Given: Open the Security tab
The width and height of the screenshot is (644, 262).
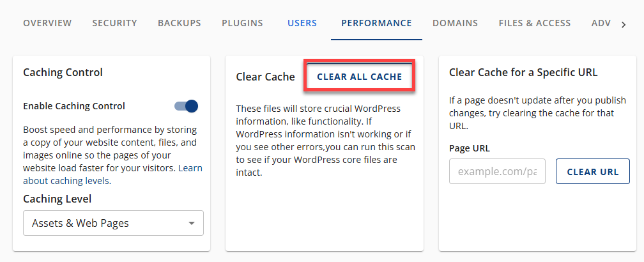Looking at the screenshot, I should tap(114, 23).
